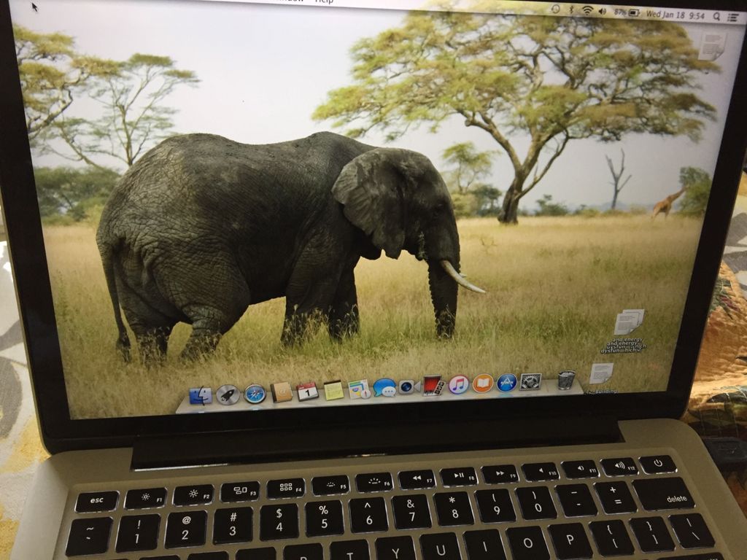Click the volume speaker menu bar icon

(x=603, y=12)
